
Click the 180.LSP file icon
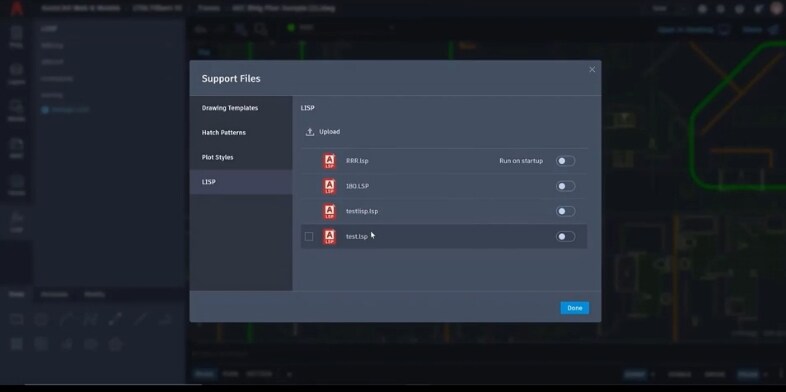tap(329, 186)
